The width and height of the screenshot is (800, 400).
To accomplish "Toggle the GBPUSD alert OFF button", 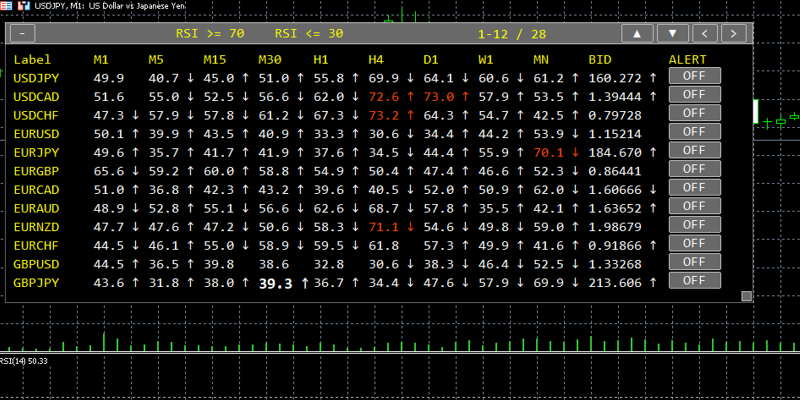I will (694, 262).
